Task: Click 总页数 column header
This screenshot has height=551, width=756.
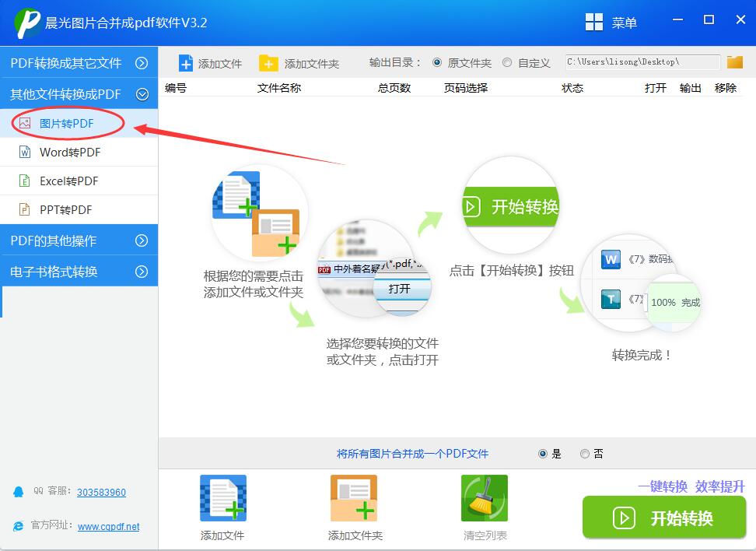Action: (394, 88)
